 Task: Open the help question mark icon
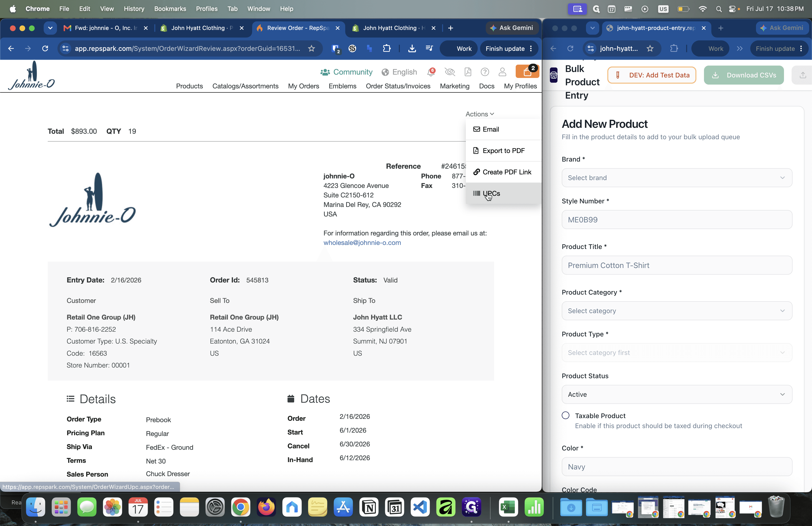click(x=485, y=72)
